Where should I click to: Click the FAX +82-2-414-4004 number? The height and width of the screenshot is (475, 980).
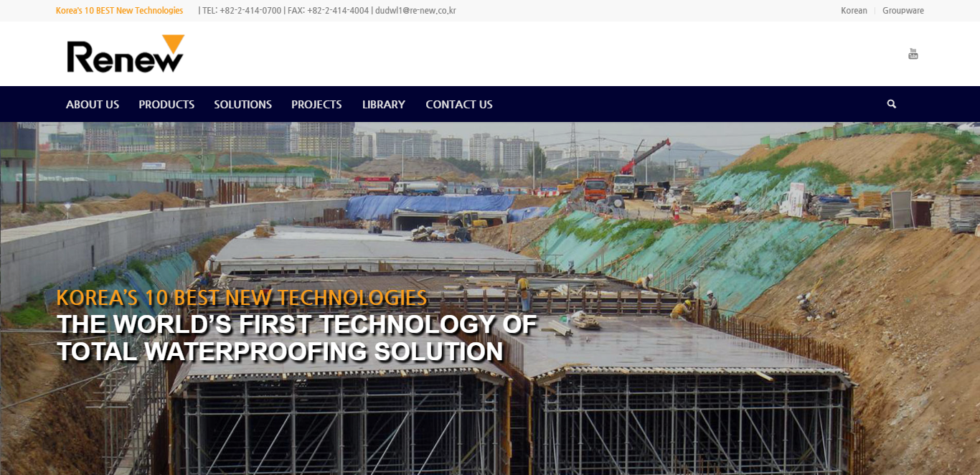point(329,11)
